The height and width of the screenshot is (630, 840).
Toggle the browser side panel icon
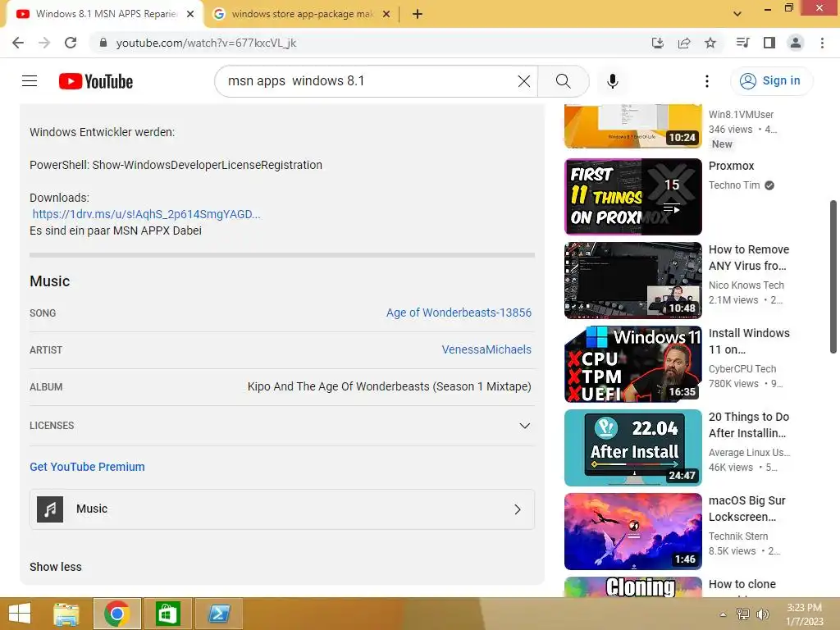[769, 43]
